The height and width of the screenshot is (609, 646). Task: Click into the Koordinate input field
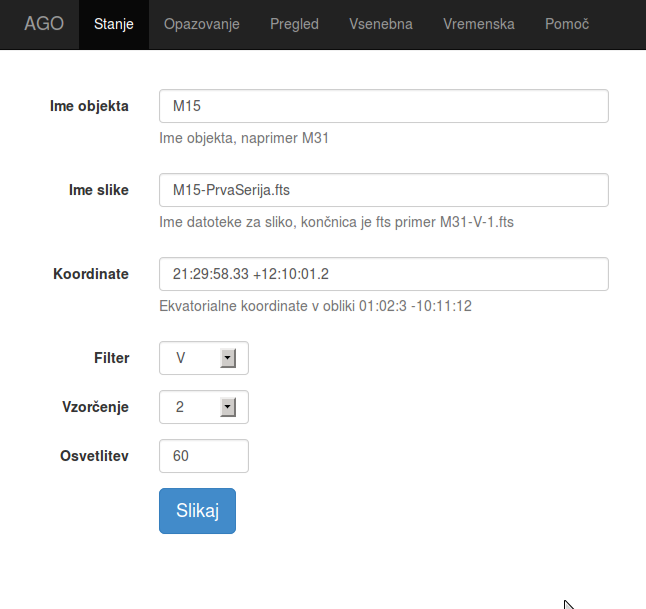click(383, 274)
